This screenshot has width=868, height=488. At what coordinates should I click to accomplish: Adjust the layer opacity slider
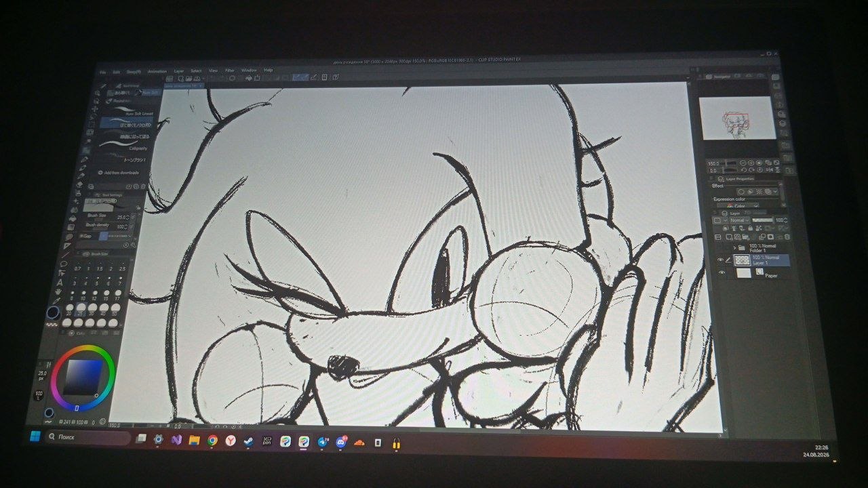[x=762, y=220]
